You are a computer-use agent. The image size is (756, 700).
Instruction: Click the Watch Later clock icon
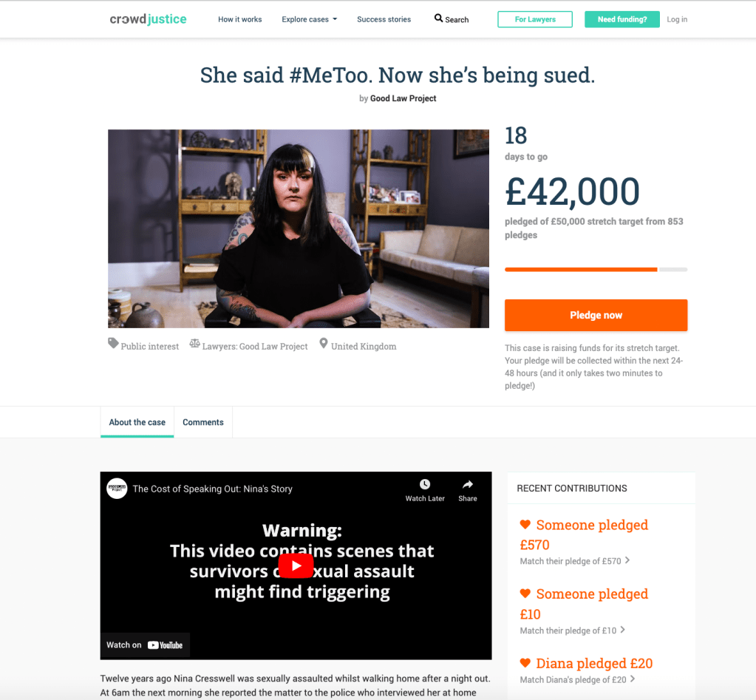tap(425, 484)
